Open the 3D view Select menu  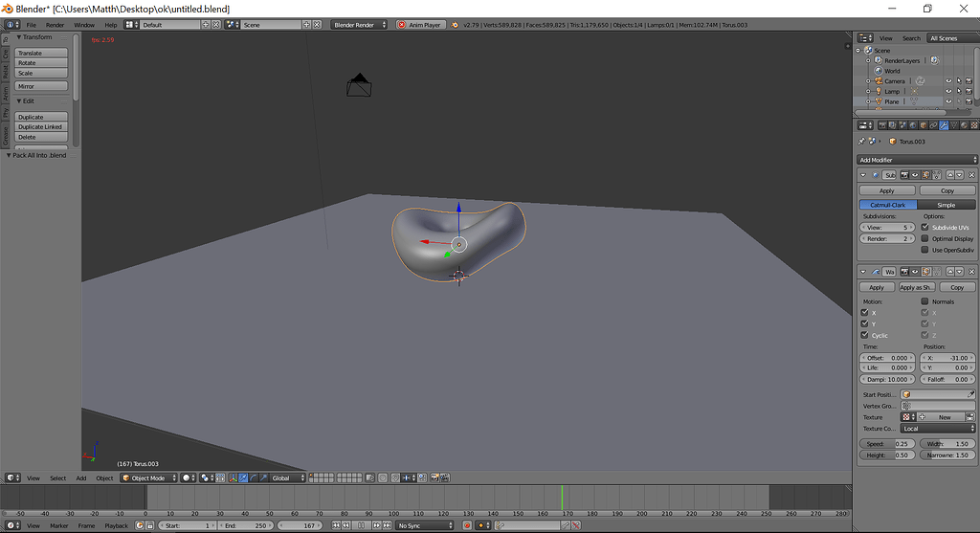point(57,478)
